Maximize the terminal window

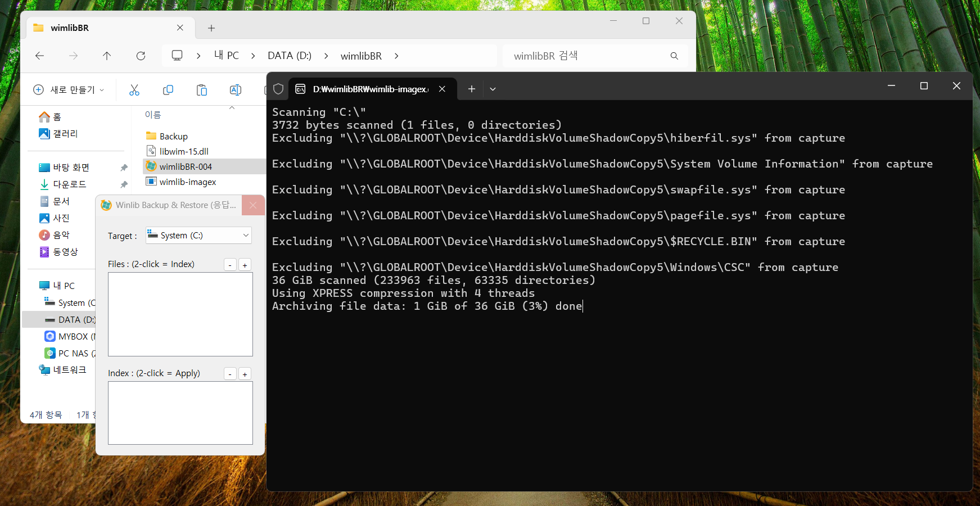(924, 85)
